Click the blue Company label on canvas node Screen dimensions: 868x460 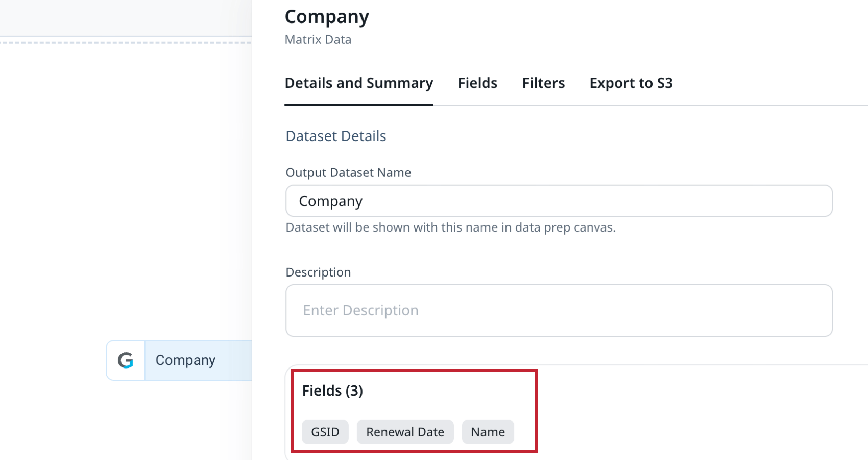click(x=185, y=360)
